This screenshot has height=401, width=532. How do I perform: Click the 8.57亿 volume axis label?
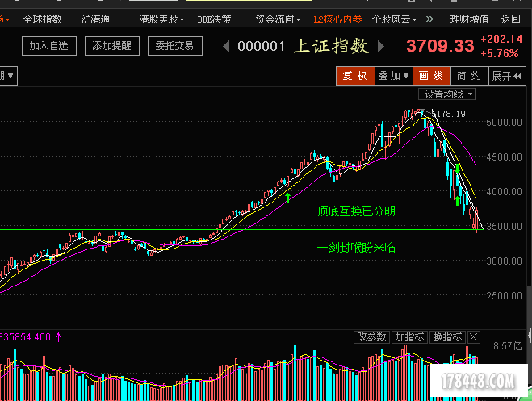click(x=507, y=346)
